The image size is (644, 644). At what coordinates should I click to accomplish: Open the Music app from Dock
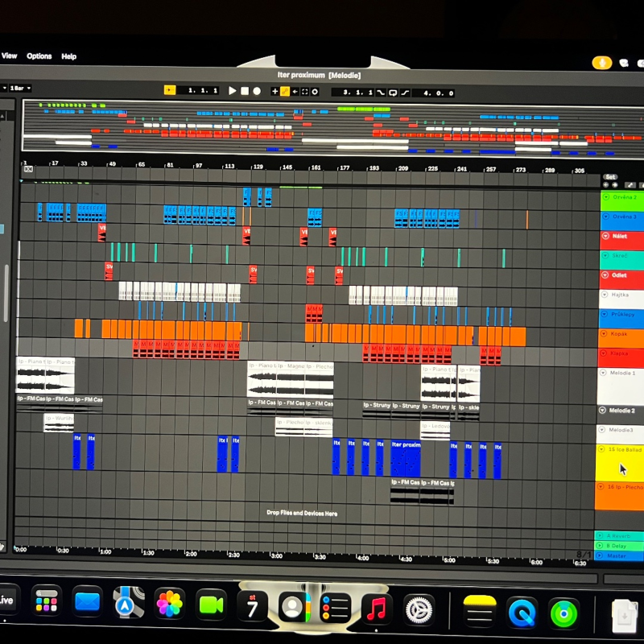[376, 609]
